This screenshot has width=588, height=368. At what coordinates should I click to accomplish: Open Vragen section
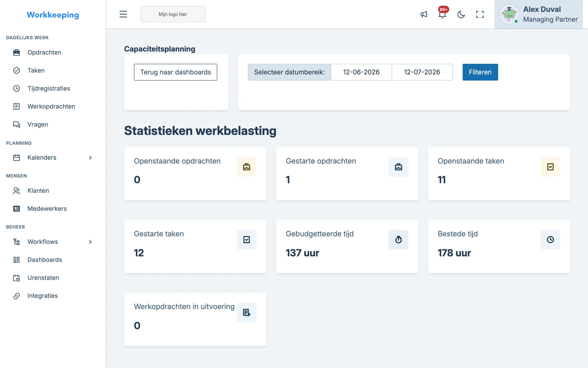click(x=38, y=124)
